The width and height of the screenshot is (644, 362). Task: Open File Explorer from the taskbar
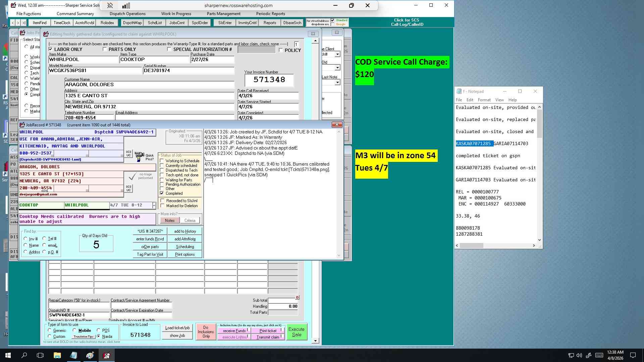(x=57, y=355)
